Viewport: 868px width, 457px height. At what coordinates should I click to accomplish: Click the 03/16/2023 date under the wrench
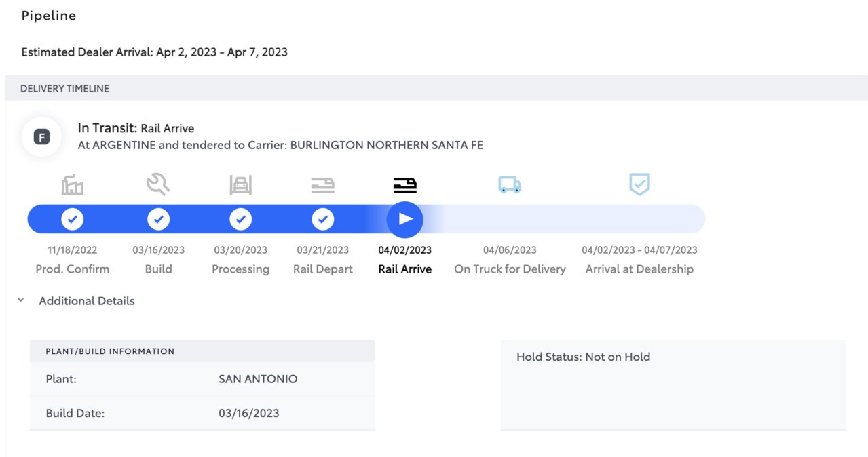(158, 250)
